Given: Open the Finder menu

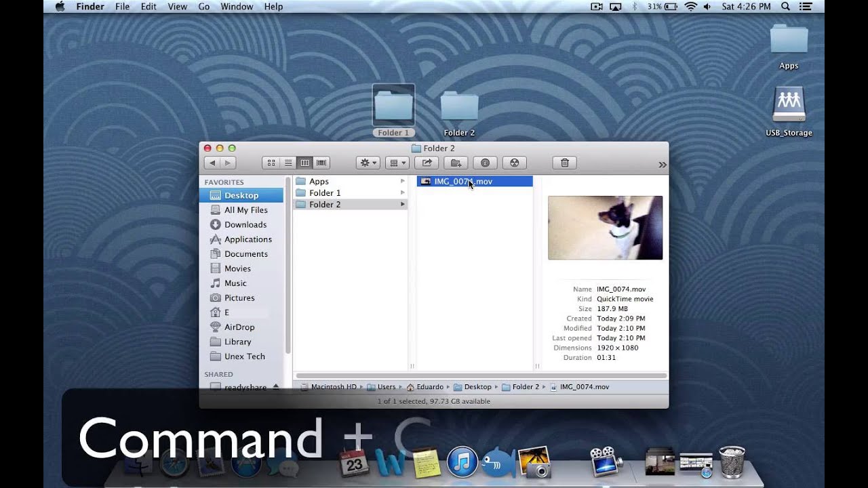Looking at the screenshot, I should [90, 7].
